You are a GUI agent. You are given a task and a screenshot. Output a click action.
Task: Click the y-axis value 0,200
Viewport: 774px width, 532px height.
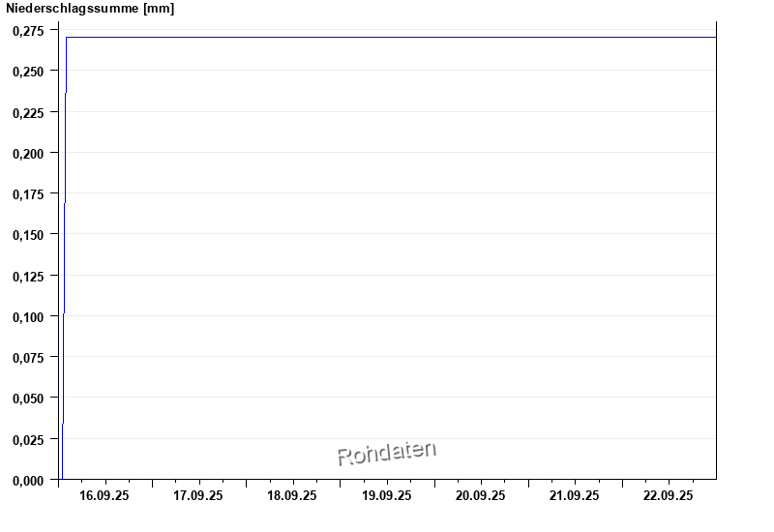28,154
